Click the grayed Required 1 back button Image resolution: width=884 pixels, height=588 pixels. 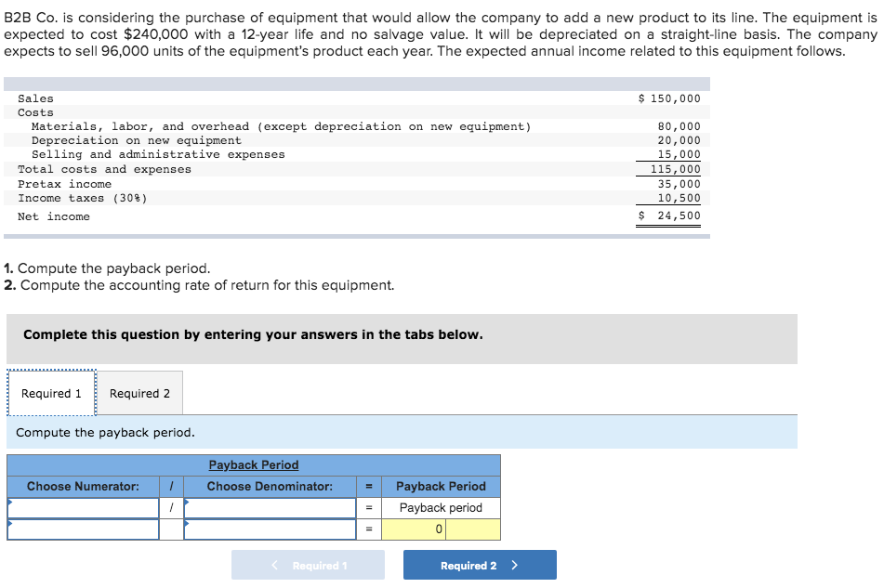[308, 564]
